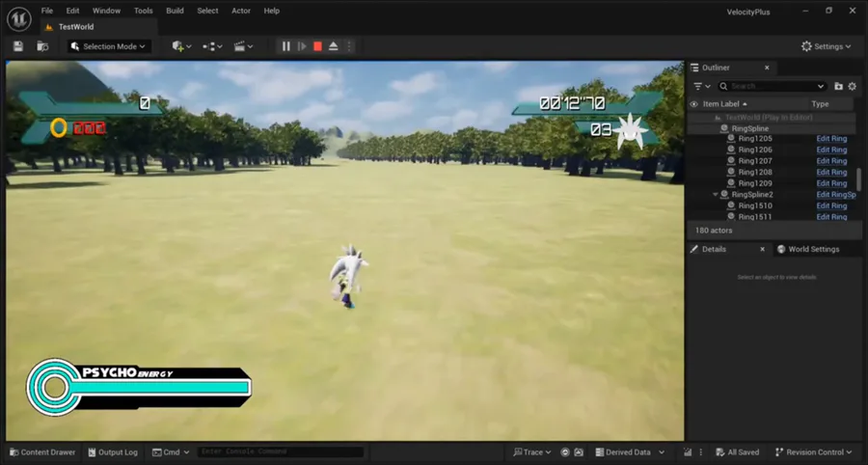Open the Derived Data dropdown
Screen dimensions: 868x465
[630, 452]
